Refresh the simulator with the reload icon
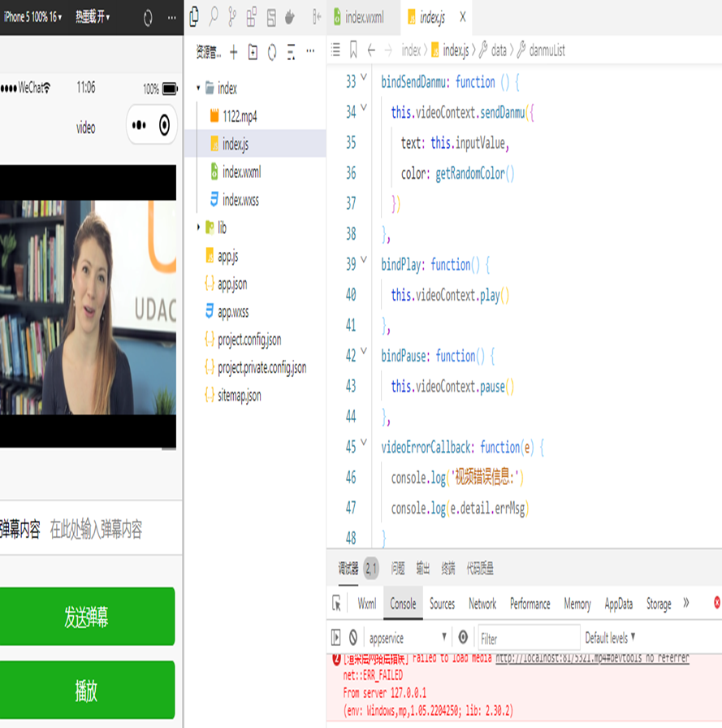The width and height of the screenshot is (722, 728). (x=148, y=18)
